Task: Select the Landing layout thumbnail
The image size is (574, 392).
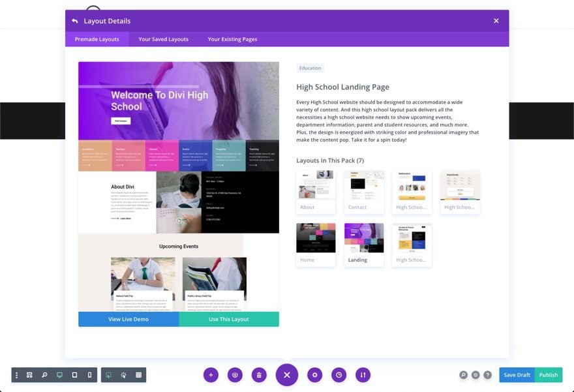Action: pyautogui.click(x=364, y=245)
